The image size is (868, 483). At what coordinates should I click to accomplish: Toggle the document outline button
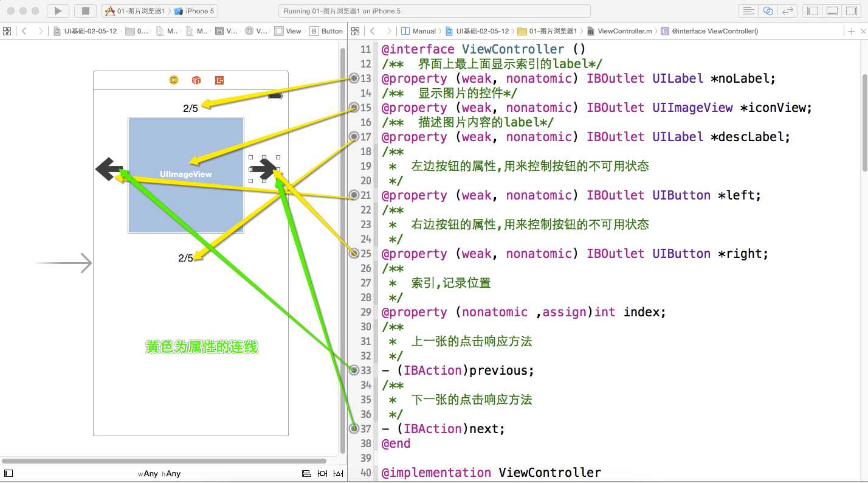tap(8, 473)
